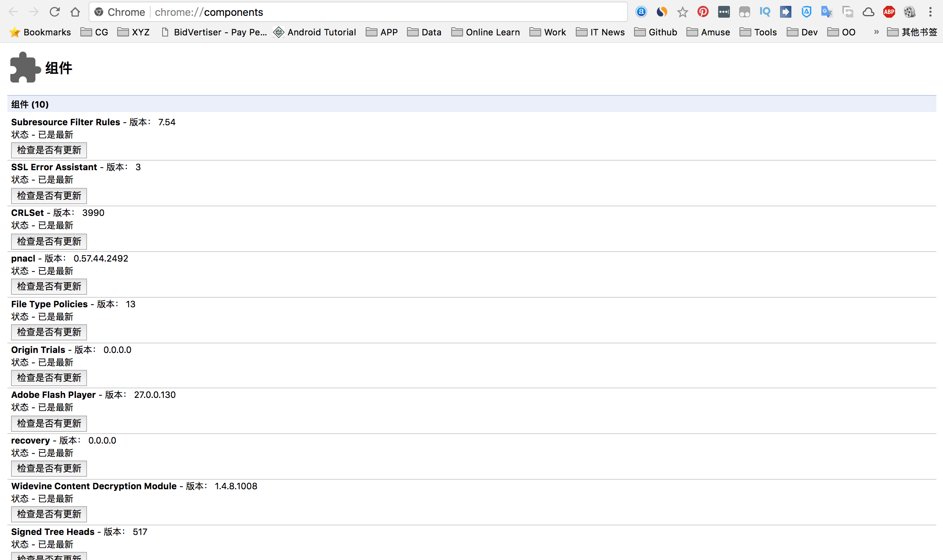Open the Adblock Plus extension
Image resolution: width=943 pixels, height=560 pixels.
(889, 12)
